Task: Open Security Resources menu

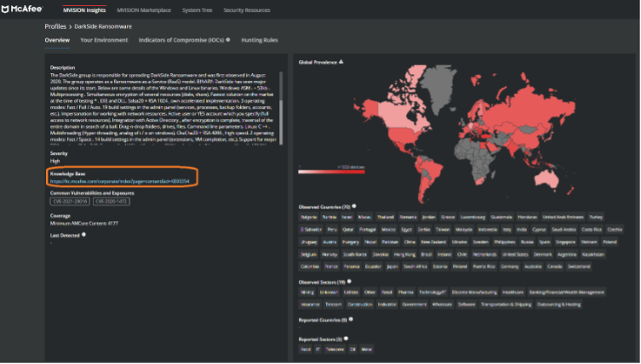Action: click(247, 10)
